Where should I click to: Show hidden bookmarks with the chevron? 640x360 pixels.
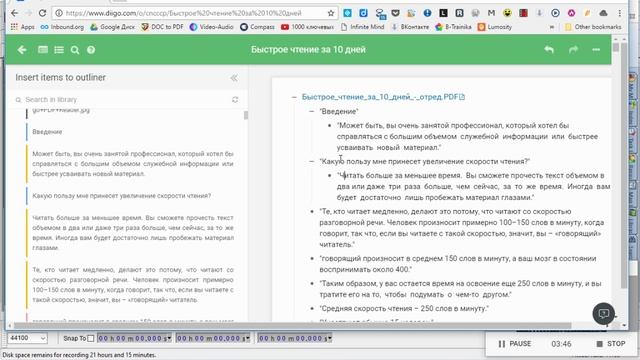pos(552,27)
